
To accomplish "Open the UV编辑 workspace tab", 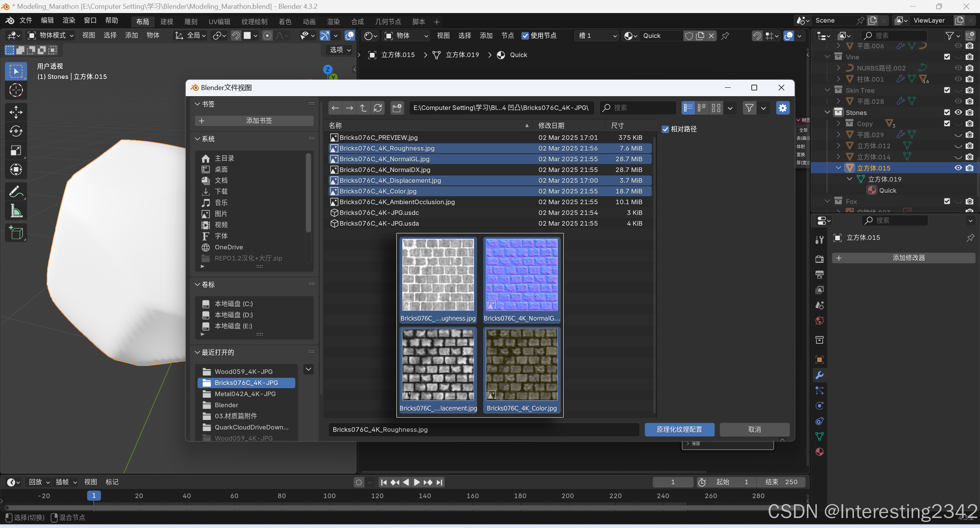I will 219,22.
